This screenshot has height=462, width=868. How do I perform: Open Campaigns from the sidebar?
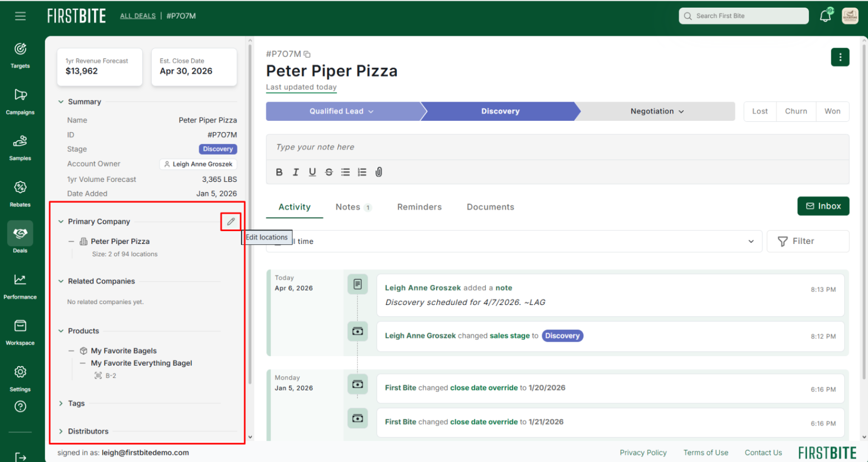click(x=20, y=102)
